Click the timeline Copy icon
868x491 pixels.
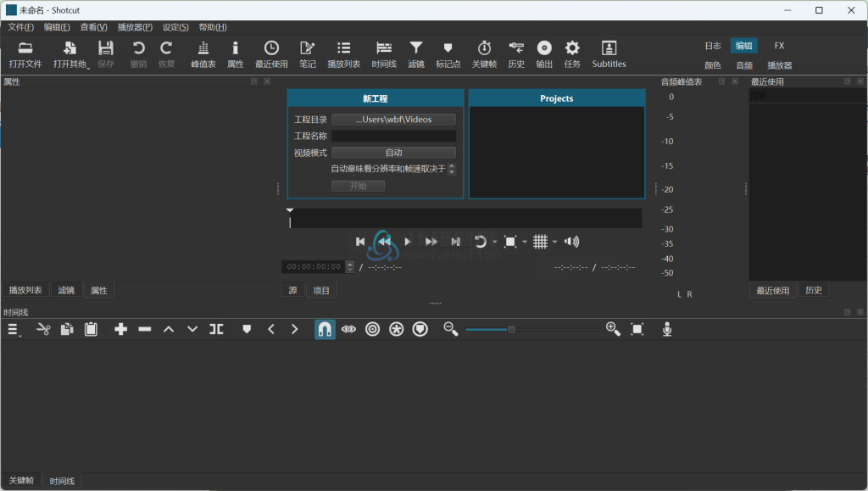pyautogui.click(x=67, y=329)
